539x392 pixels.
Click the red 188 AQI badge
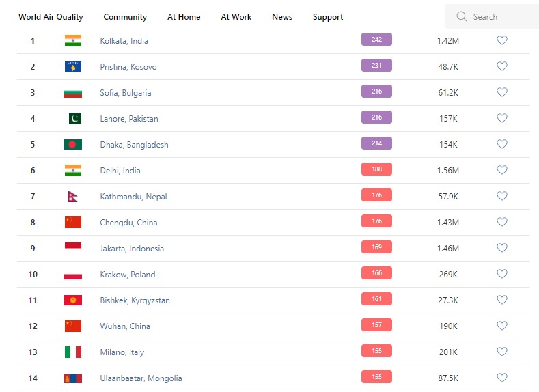click(x=376, y=169)
